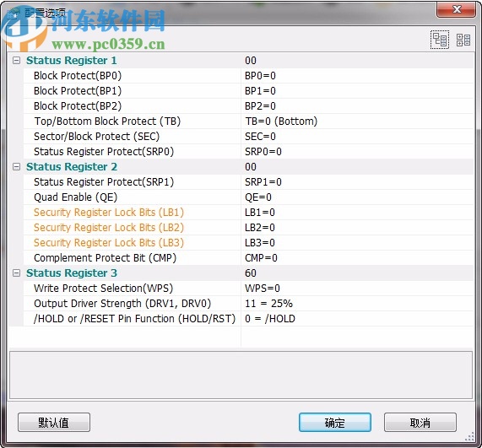Click the WPS=0 value cell
482x448 pixels.
pyautogui.click(x=357, y=289)
